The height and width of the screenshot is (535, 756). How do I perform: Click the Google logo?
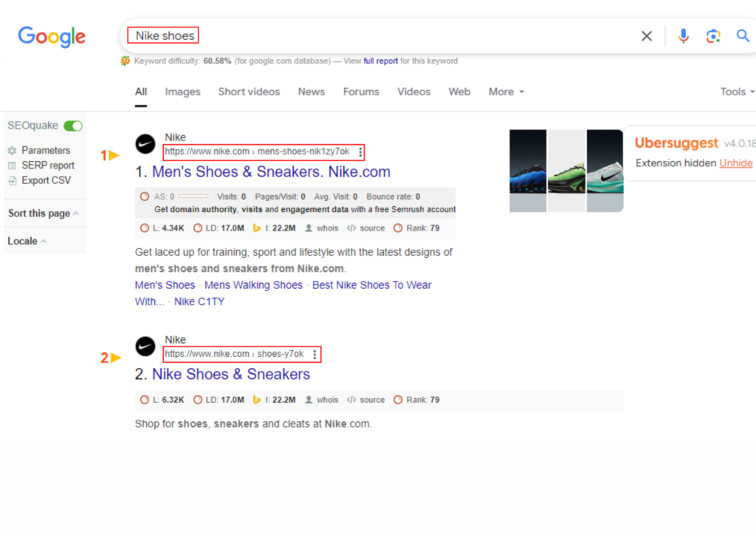52,36
